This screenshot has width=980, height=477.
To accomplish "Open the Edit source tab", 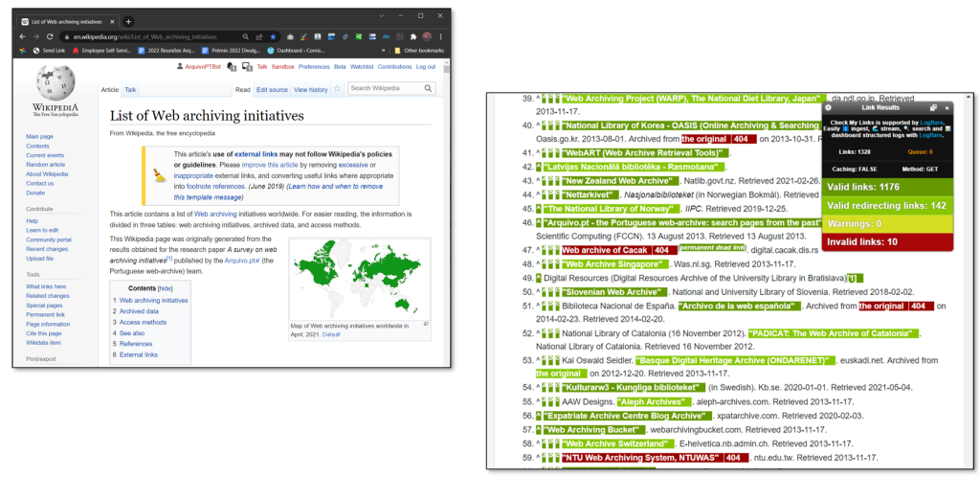I will click(272, 89).
